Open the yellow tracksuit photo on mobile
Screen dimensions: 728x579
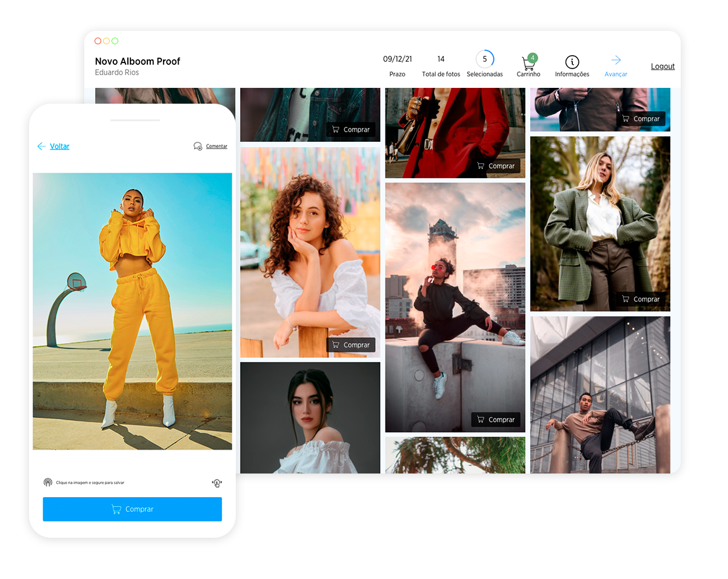pos(132,311)
